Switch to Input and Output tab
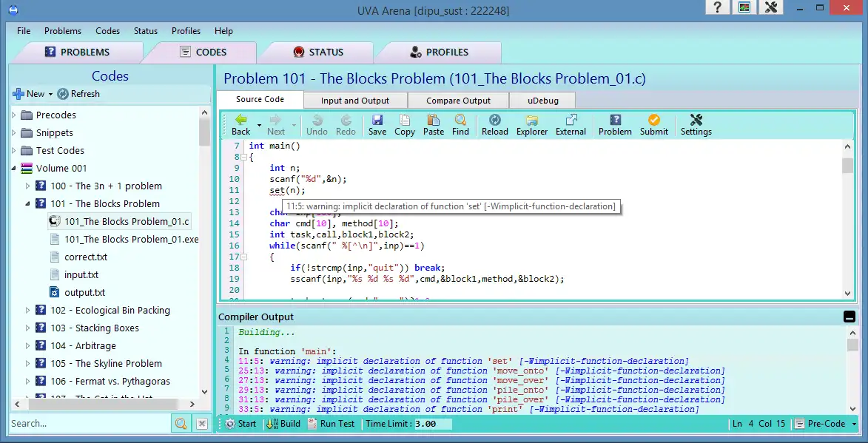 [x=355, y=101]
